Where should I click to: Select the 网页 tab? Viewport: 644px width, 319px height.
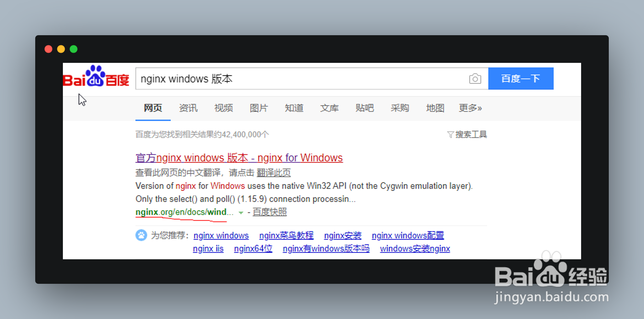click(x=153, y=108)
